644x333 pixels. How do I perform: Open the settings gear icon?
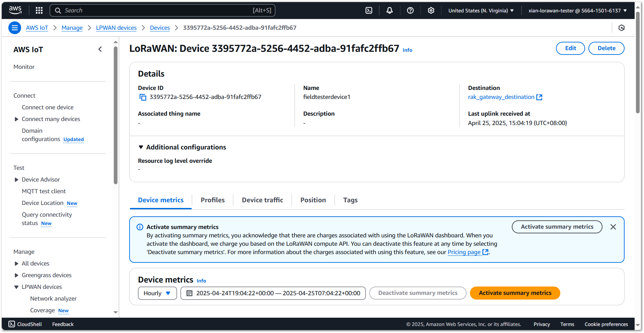431,10
